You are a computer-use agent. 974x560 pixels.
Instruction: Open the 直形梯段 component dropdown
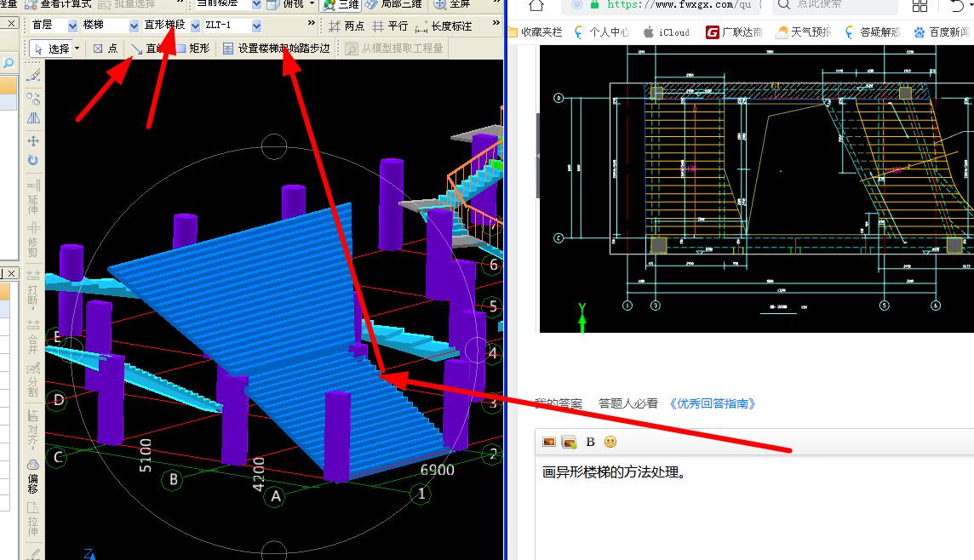[195, 26]
